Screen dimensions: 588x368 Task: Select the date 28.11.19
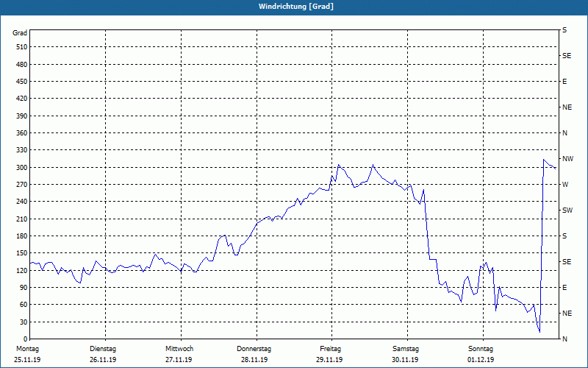[254, 360]
